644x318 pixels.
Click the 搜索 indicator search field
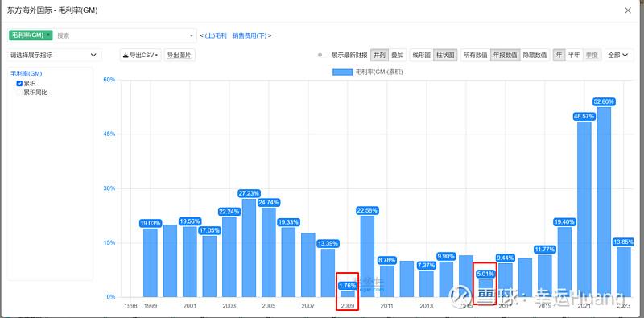pos(122,35)
